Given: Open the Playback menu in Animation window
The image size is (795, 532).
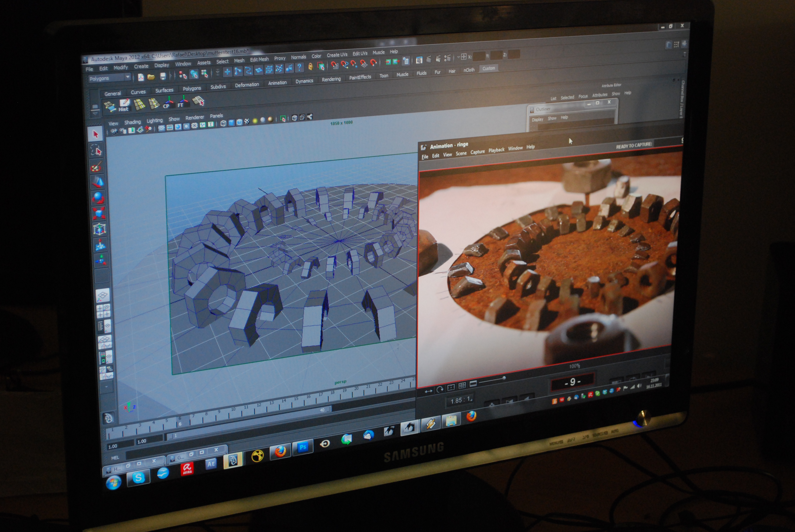Looking at the screenshot, I should coord(496,150).
